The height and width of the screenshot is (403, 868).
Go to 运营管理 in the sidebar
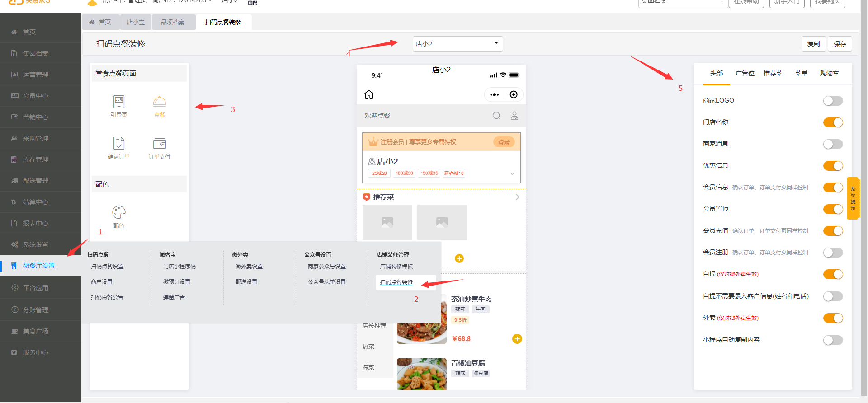click(41, 75)
